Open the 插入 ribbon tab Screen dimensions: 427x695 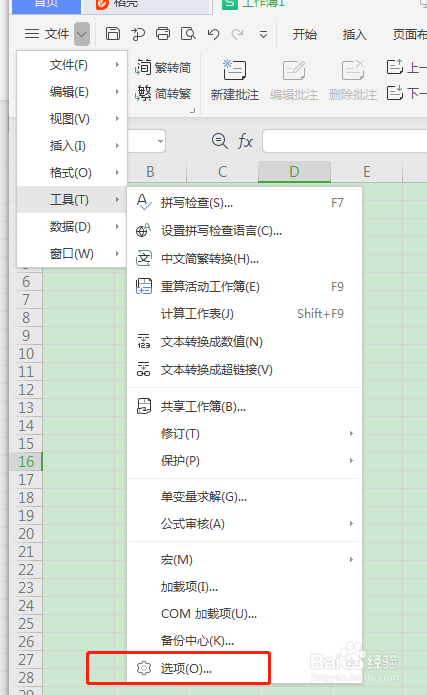coord(354,34)
